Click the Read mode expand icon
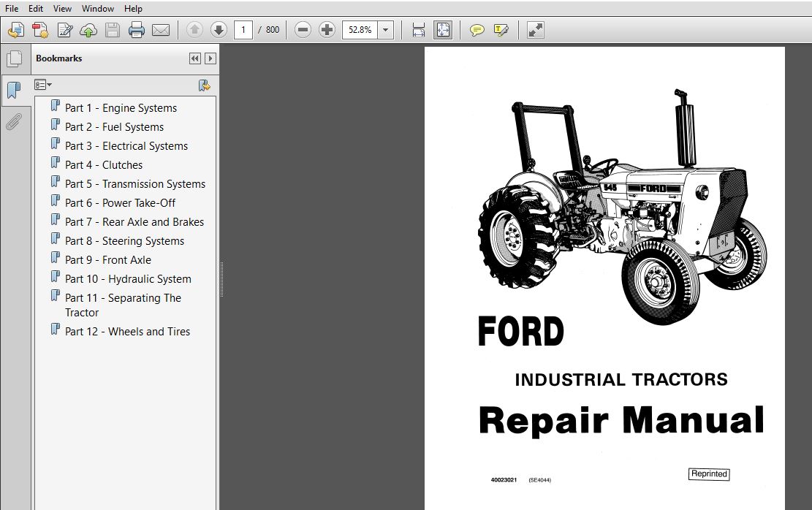Image resolution: width=812 pixels, height=510 pixels. tap(535, 30)
